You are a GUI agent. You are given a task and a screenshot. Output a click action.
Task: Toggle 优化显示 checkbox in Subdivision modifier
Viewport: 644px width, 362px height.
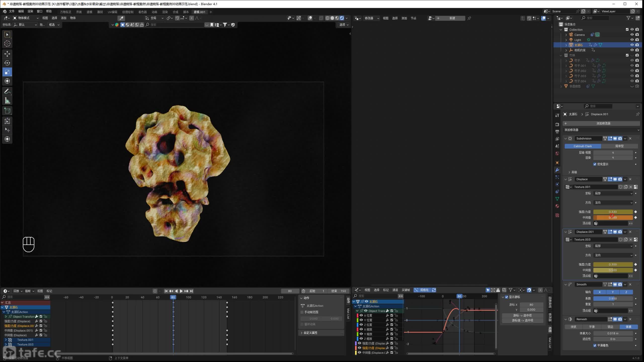point(595,164)
